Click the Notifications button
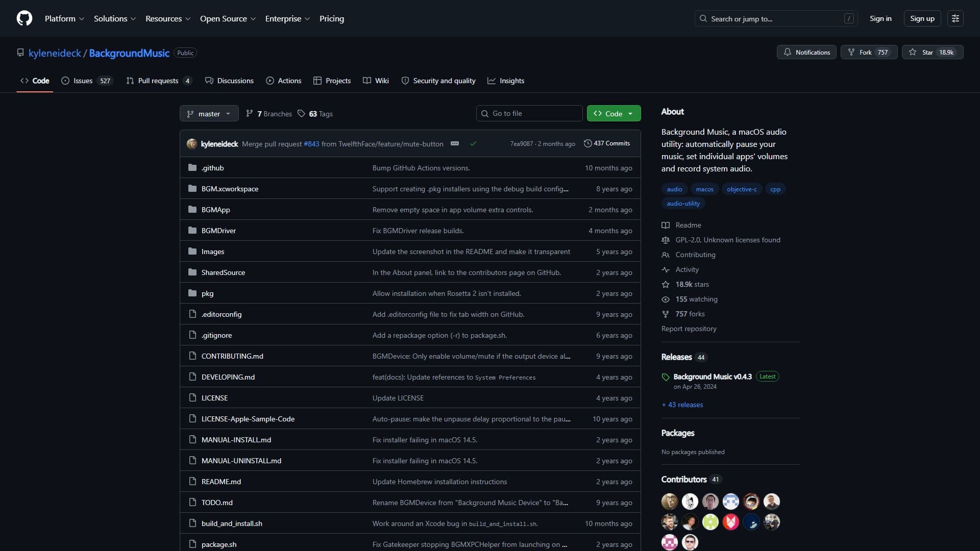980x551 pixels. (x=806, y=52)
